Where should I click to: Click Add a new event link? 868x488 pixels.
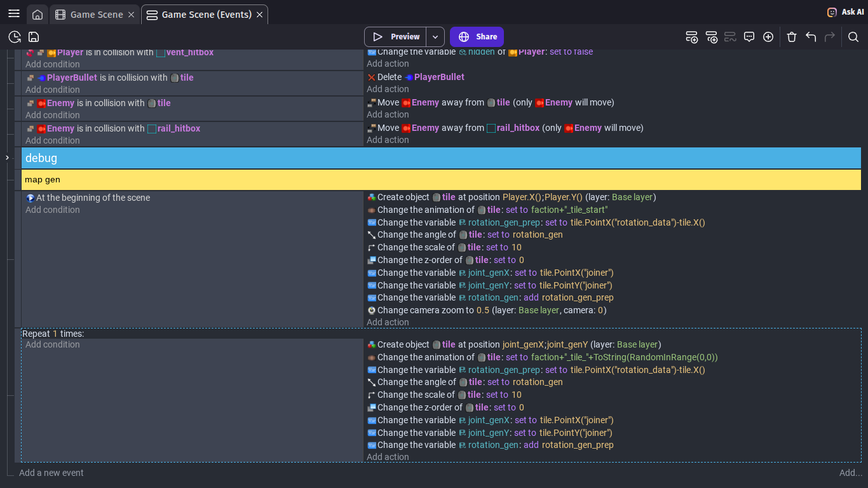[x=51, y=473]
